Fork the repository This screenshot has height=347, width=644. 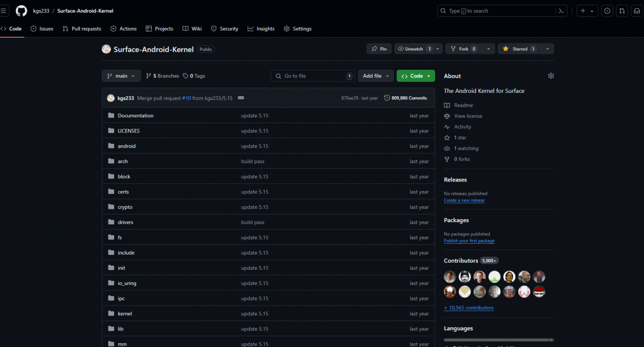pyautogui.click(x=464, y=49)
